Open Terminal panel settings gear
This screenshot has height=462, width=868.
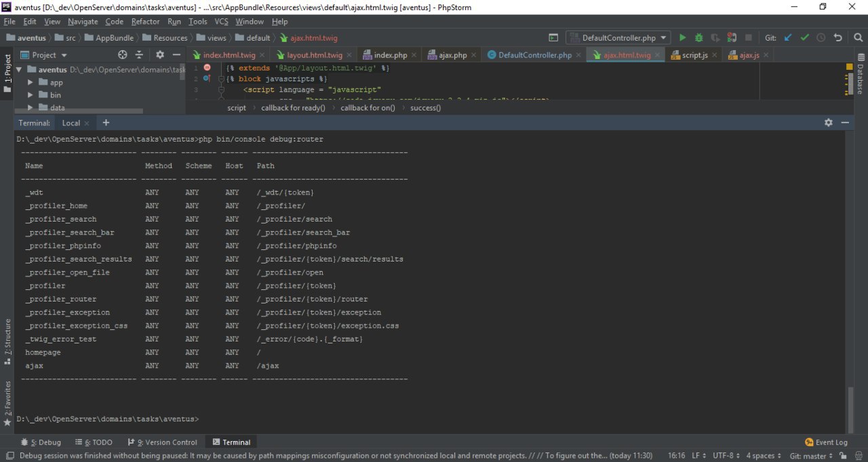(x=828, y=123)
